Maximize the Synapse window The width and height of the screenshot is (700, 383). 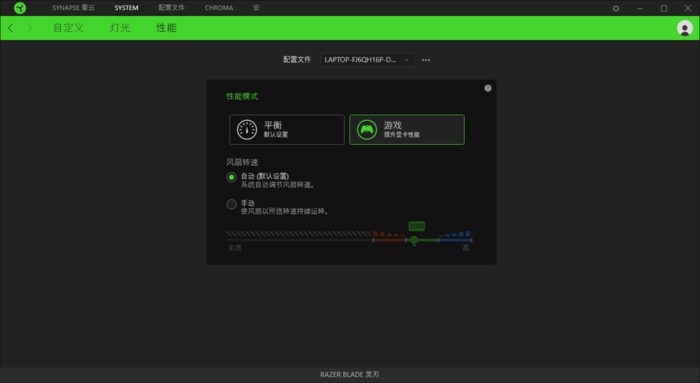664,8
